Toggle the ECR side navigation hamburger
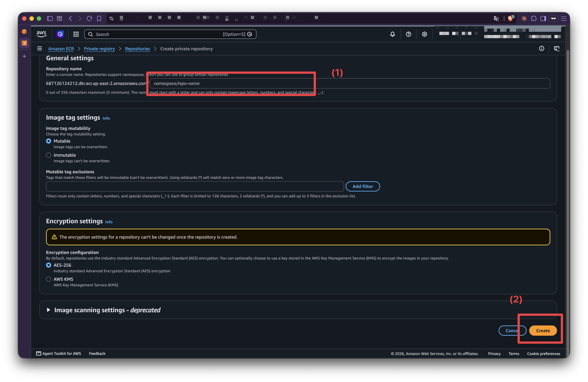The image size is (588, 382). pyautogui.click(x=39, y=49)
